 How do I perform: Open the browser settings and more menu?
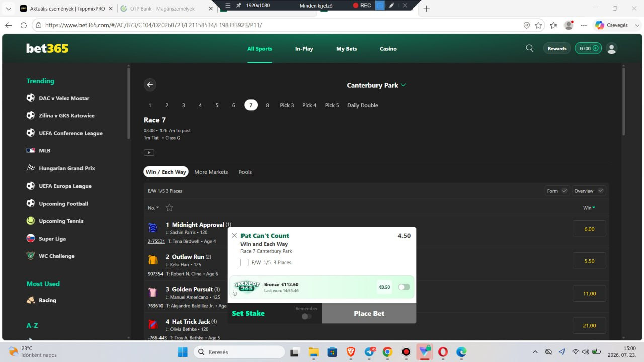click(584, 25)
